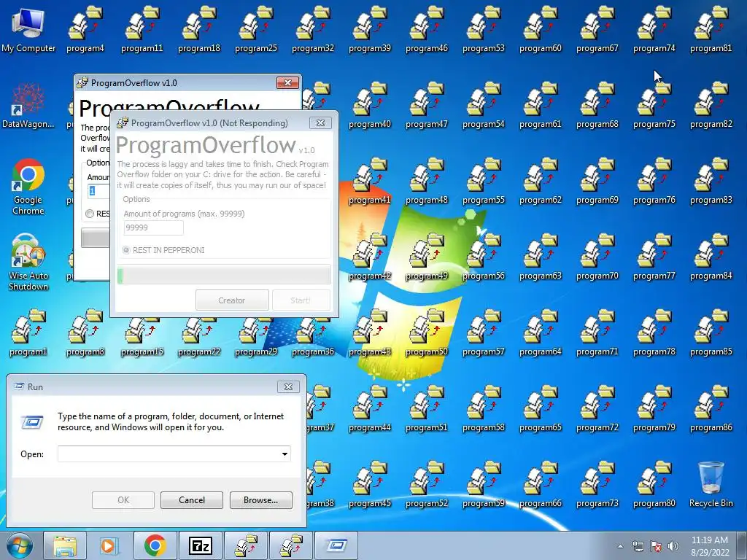Click the disabled OK button in Run

[x=123, y=500]
